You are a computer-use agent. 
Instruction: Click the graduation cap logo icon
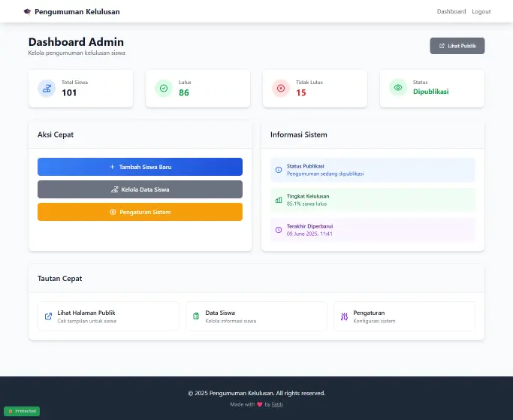coord(28,12)
